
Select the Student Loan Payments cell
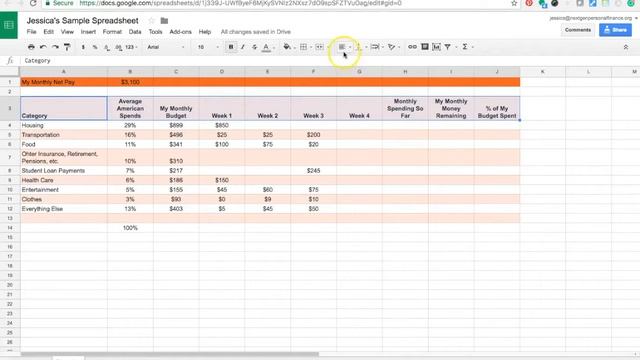tap(64, 171)
